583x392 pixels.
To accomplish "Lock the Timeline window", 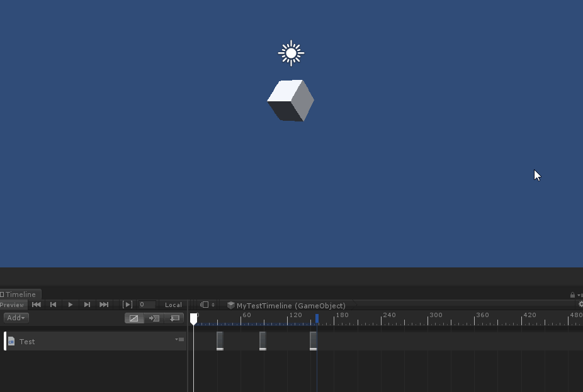I will coord(572,294).
